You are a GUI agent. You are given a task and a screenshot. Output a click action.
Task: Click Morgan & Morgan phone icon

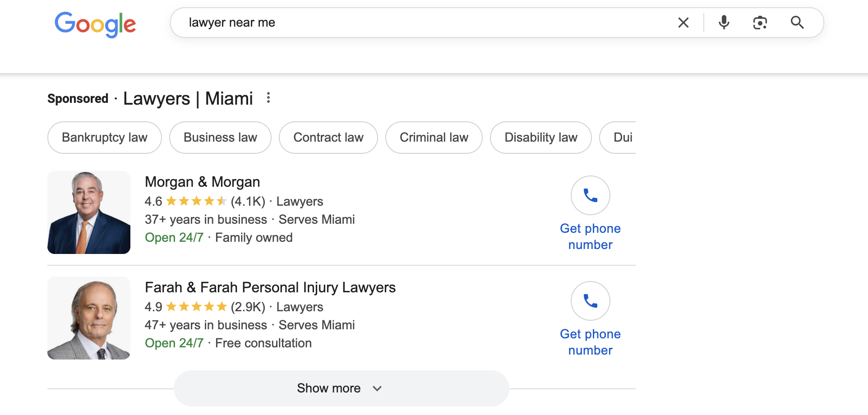tap(591, 195)
